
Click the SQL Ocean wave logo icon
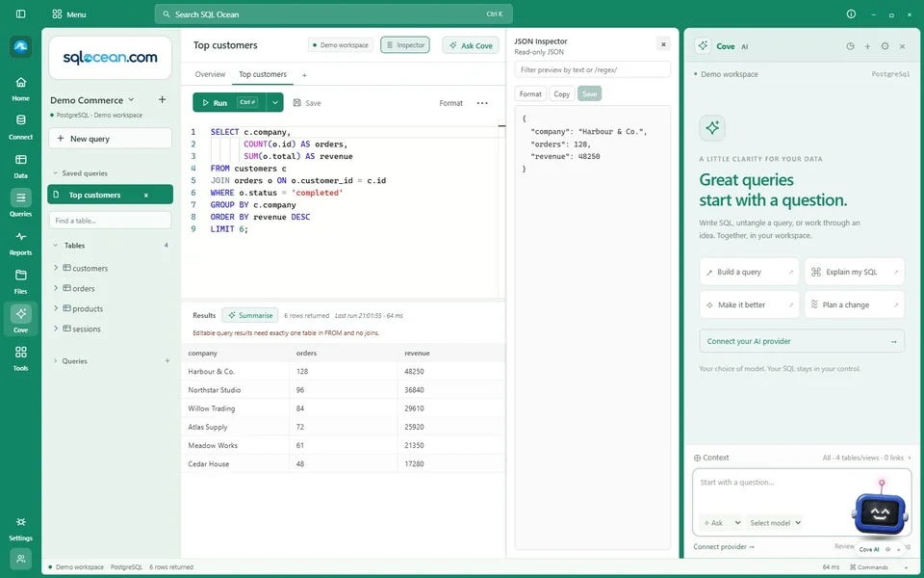click(x=20, y=46)
